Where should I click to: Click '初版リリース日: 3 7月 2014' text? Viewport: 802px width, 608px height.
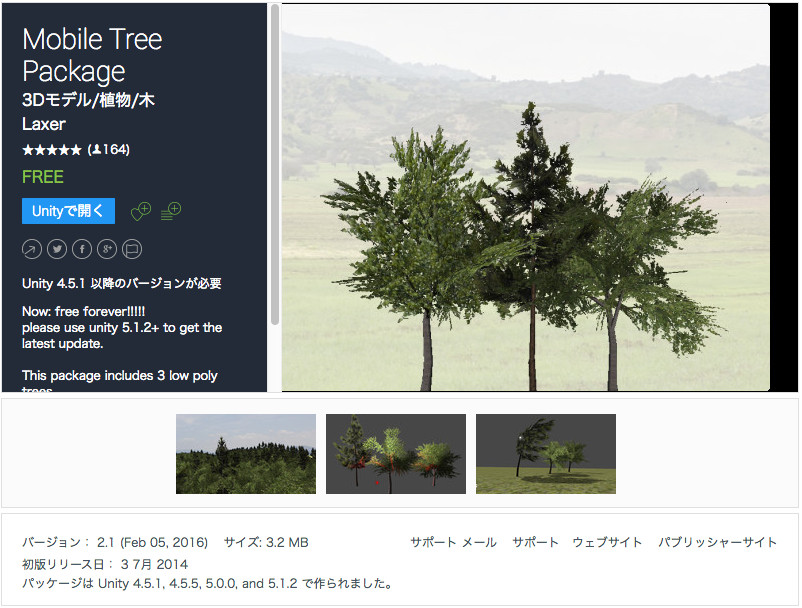coord(105,565)
